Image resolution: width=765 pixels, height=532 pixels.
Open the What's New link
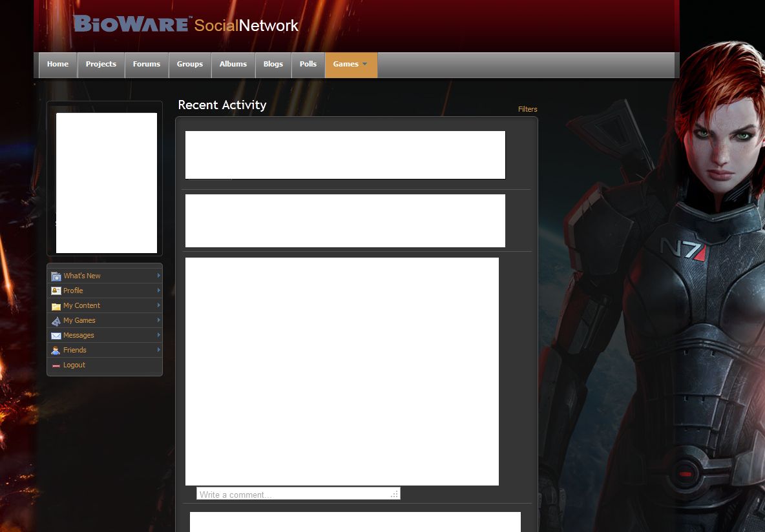[x=82, y=276]
